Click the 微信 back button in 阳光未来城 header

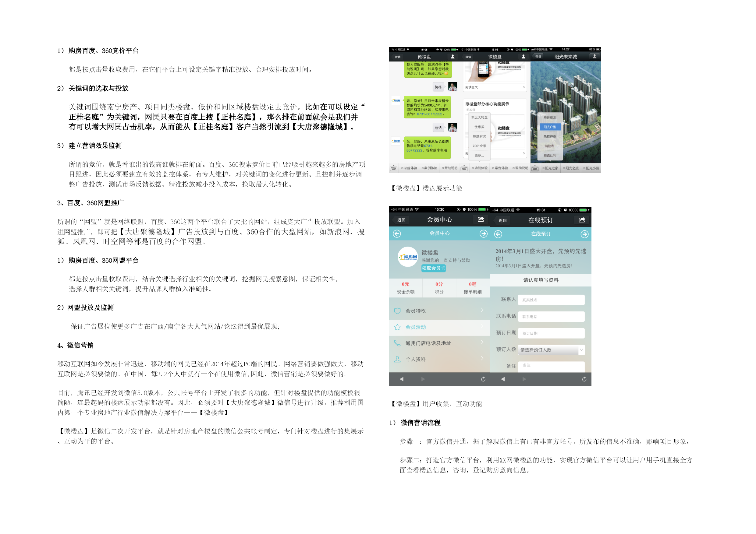pyautogui.click(x=538, y=57)
